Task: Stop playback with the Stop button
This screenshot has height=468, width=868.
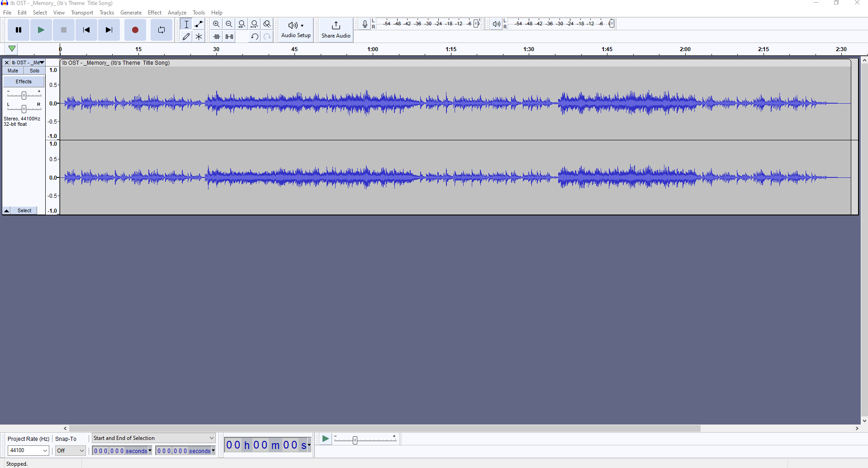Action: [x=64, y=30]
